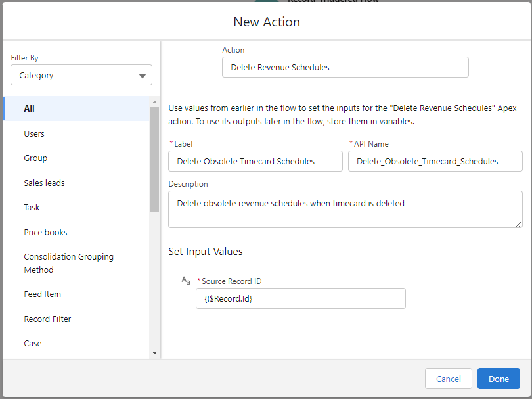
Task: Choose Consolidation Grouping Method category
Action: pyautogui.click(x=68, y=263)
